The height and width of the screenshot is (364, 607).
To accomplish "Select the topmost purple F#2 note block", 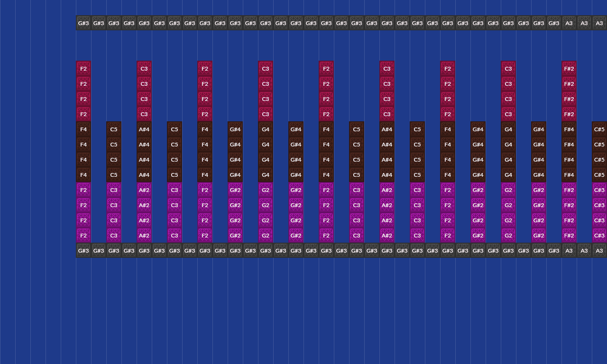I will pyautogui.click(x=569, y=190).
